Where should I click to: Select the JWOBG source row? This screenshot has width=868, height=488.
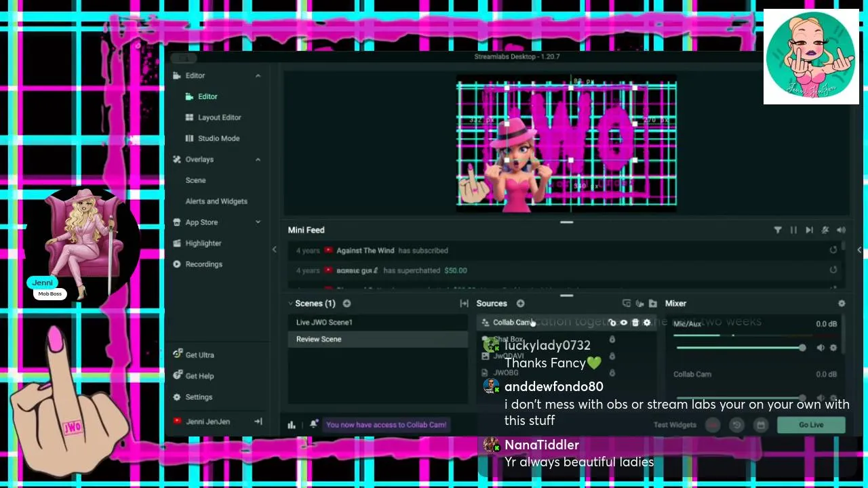pyautogui.click(x=566, y=373)
